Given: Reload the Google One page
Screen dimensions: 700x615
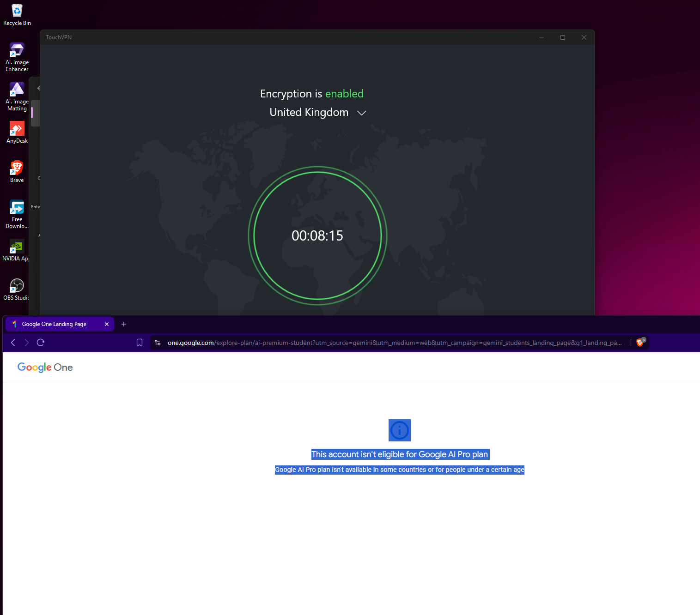Looking at the screenshot, I should click(x=41, y=343).
